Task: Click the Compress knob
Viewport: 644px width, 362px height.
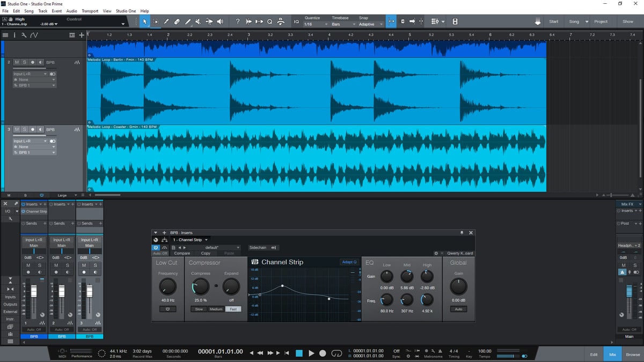Action: click(x=200, y=286)
